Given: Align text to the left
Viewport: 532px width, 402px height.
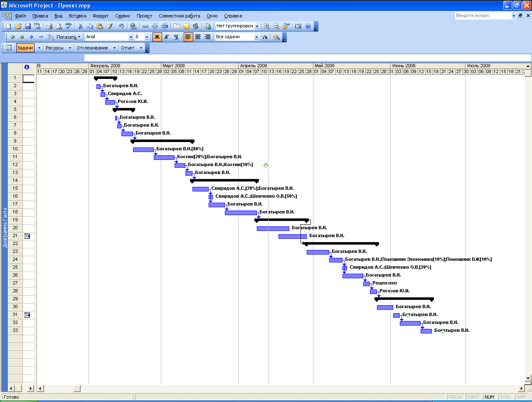Looking at the screenshot, I should pos(188,37).
